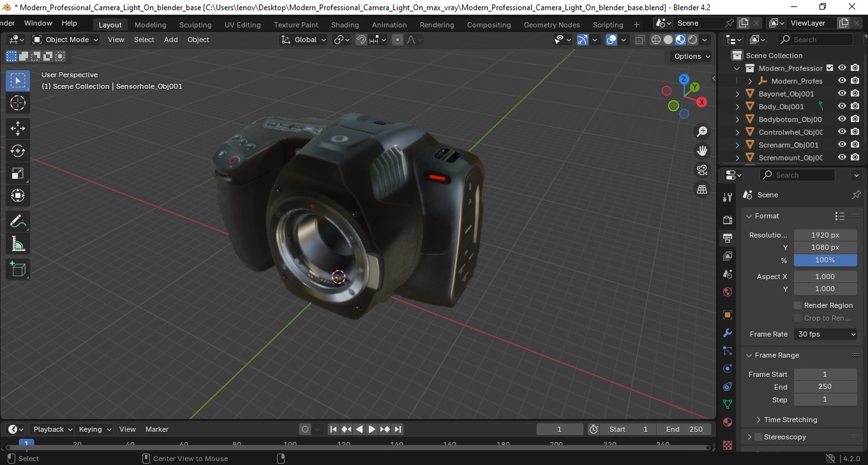This screenshot has width=868, height=465.
Task: Open the Playback menu in timeline
Action: (52, 429)
